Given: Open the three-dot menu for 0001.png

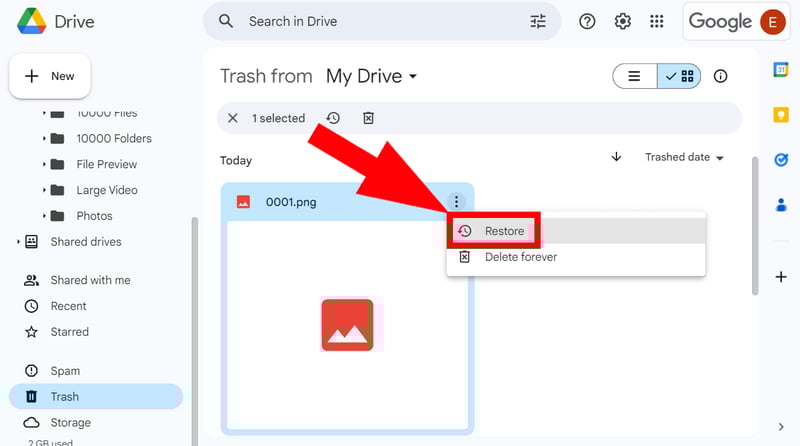Looking at the screenshot, I should tap(456, 202).
